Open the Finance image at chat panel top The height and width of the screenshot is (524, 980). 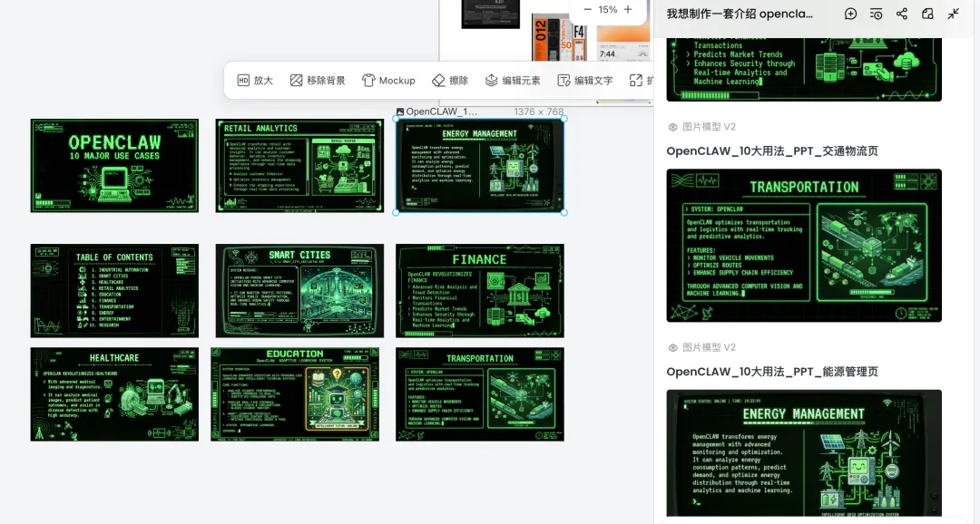pyautogui.click(x=804, y=69)
